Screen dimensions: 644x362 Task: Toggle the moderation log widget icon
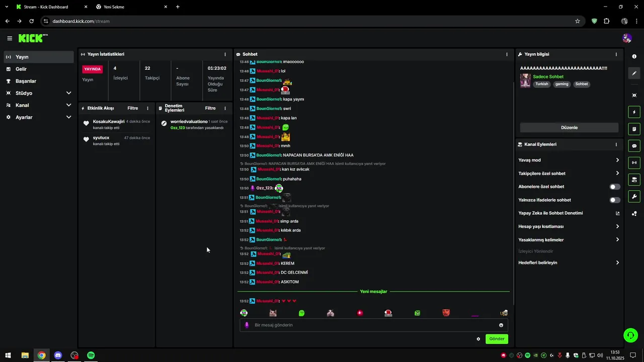(634, 129)
